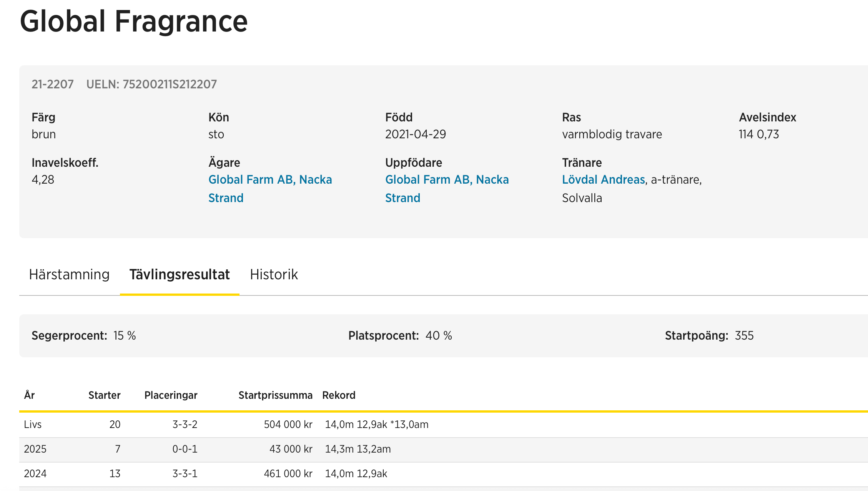Click Inavelskoeff. value 4,28
This screenshot has height=491, width=868.
43,179
